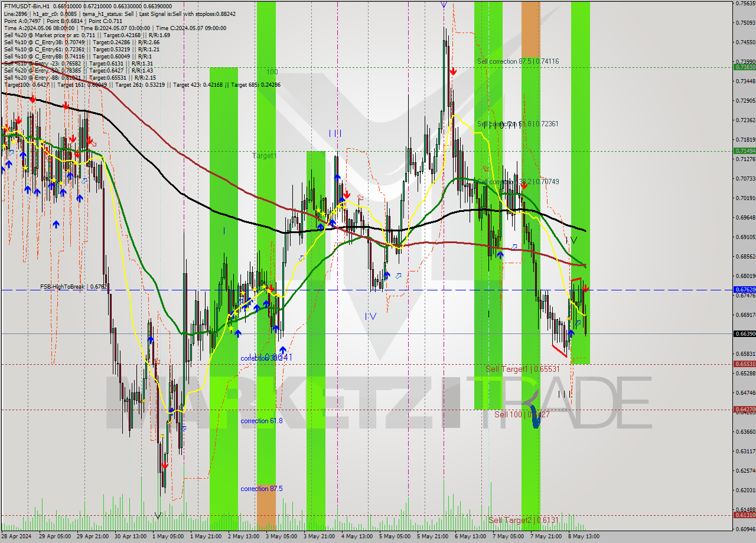Screen dimensions: 756x543
Task: Click the 0.69648 price axis label
Action: (745, 217)
